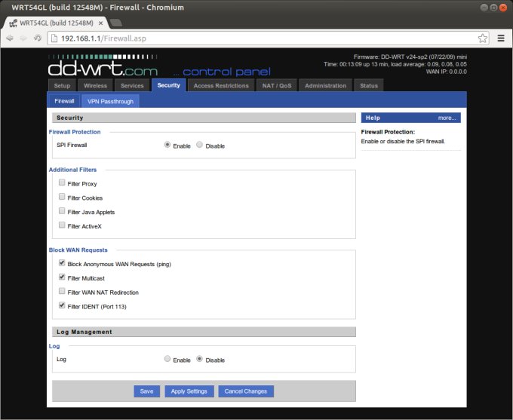
Task: Click the browser back arrow
Action: [x=10, y=38]
